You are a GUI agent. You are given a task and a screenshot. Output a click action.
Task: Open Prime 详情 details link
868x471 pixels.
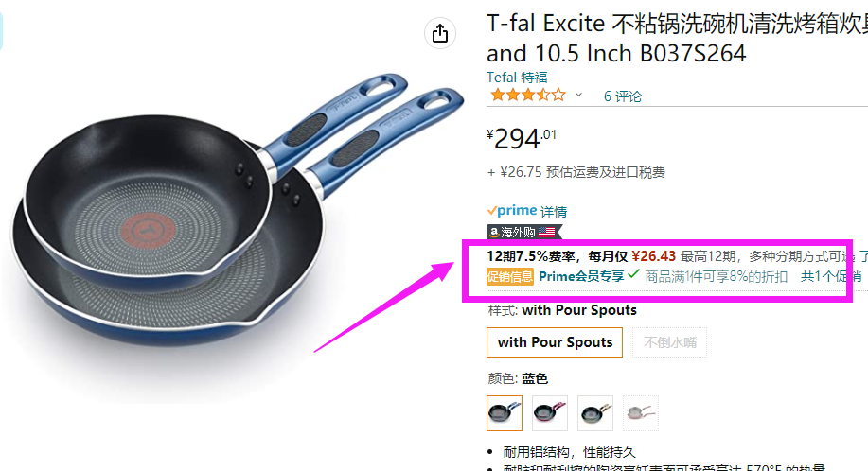coord(554,211)
